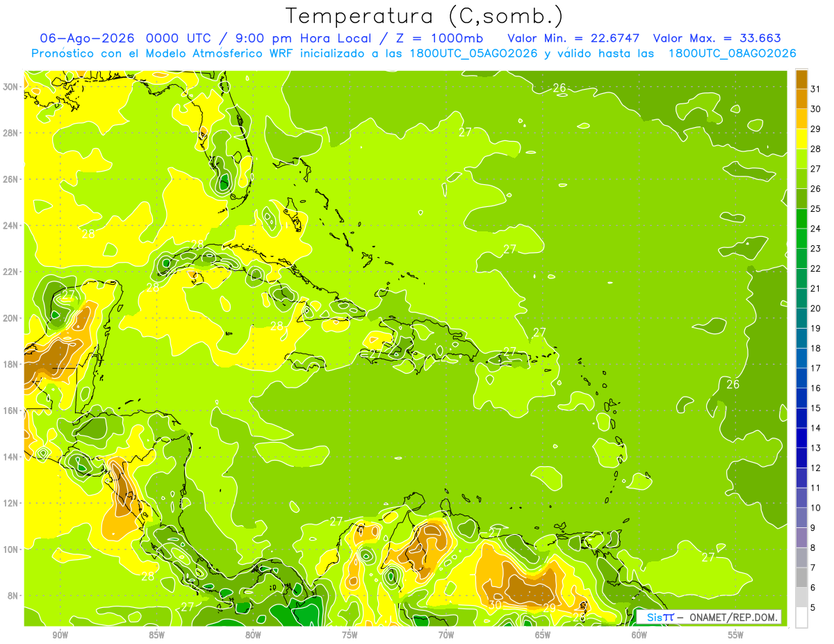The height and width of the screenshot is (644, 834).
Task: Click the title 'Temperatura (C,somb.)'
Action: [424, 17]
